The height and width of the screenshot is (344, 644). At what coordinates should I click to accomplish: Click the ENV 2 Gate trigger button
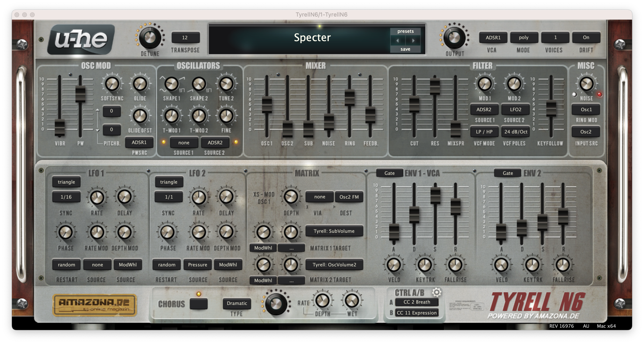point(507,173)
